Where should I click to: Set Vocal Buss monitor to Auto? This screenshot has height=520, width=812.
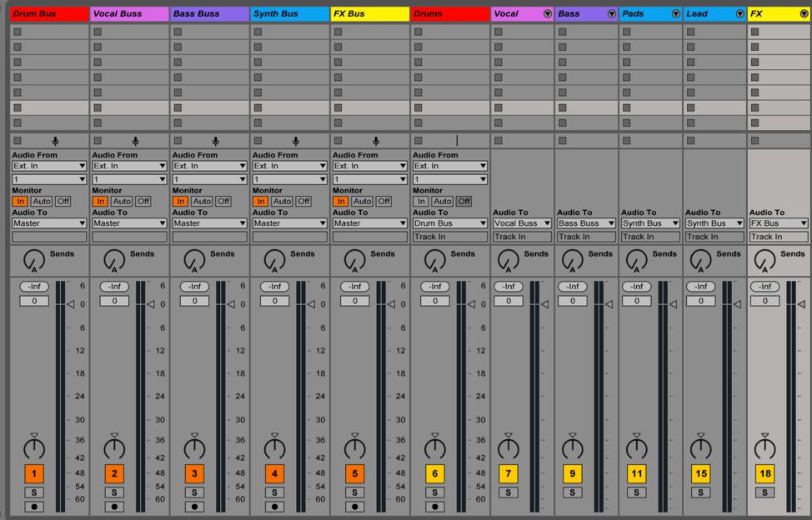[x=122, y=202]
